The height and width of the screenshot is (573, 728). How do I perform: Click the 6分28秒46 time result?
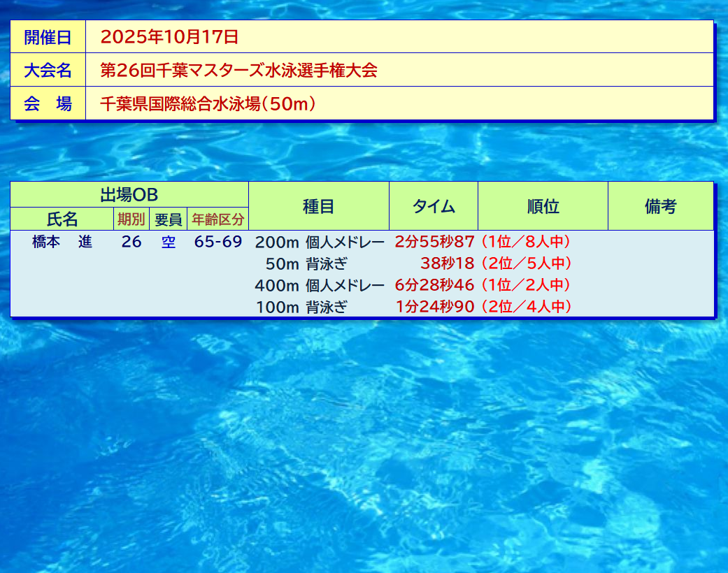pyautogui.click(x=435, y=285)
